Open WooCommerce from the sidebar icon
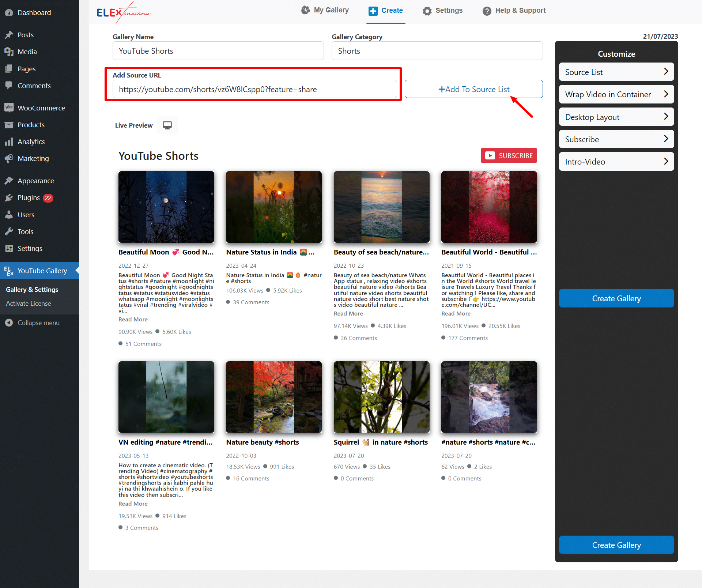The image size is (702, 588). pos(9,107)
